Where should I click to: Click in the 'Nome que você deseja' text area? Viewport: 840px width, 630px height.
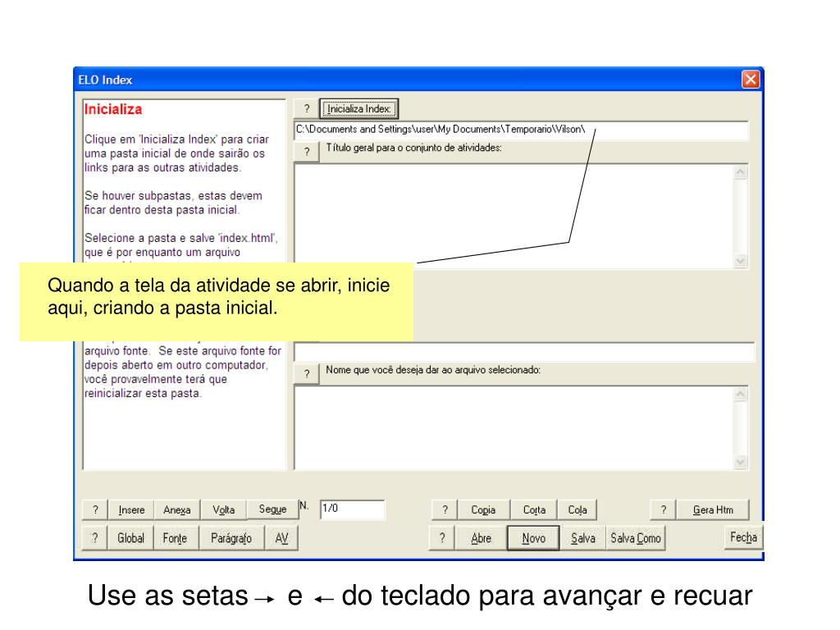[x=514, y=427]
